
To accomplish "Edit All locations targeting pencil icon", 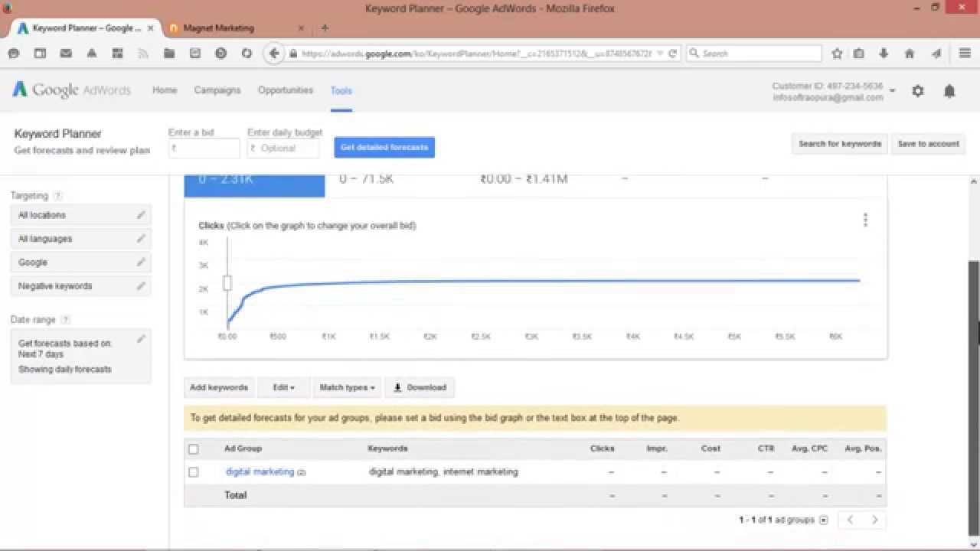I will [141, 215].
